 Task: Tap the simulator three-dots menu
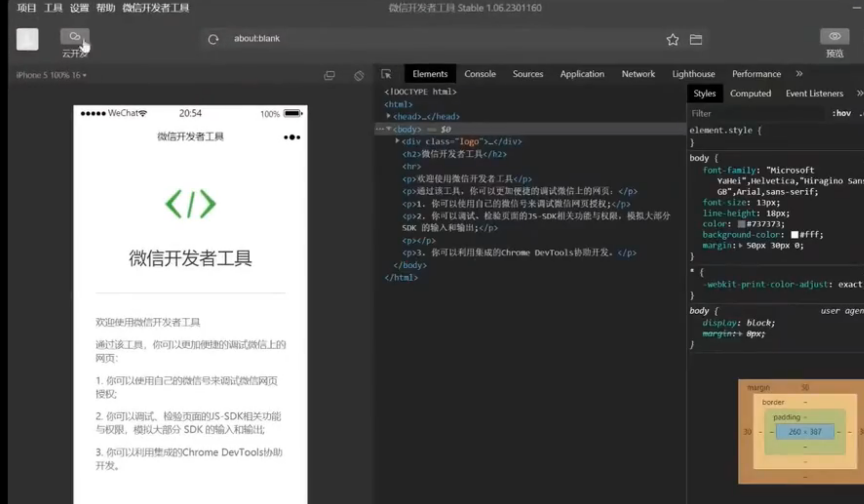point(292,137)
